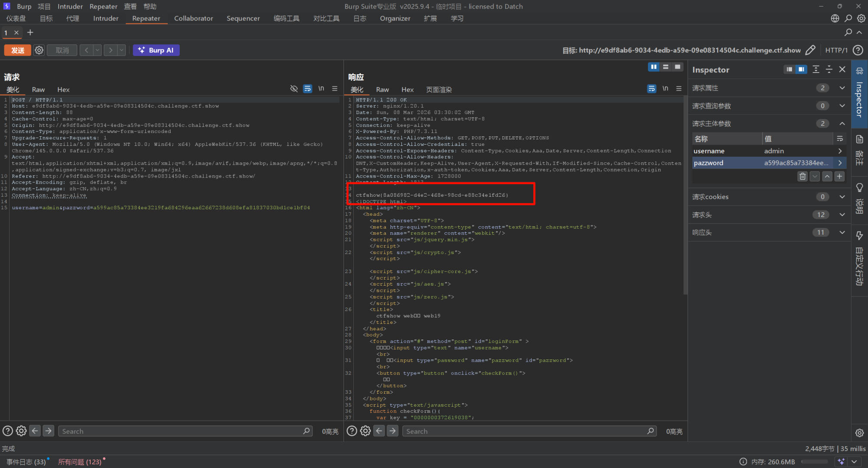
Task: Click the response search input field
Action: [524, 431]
